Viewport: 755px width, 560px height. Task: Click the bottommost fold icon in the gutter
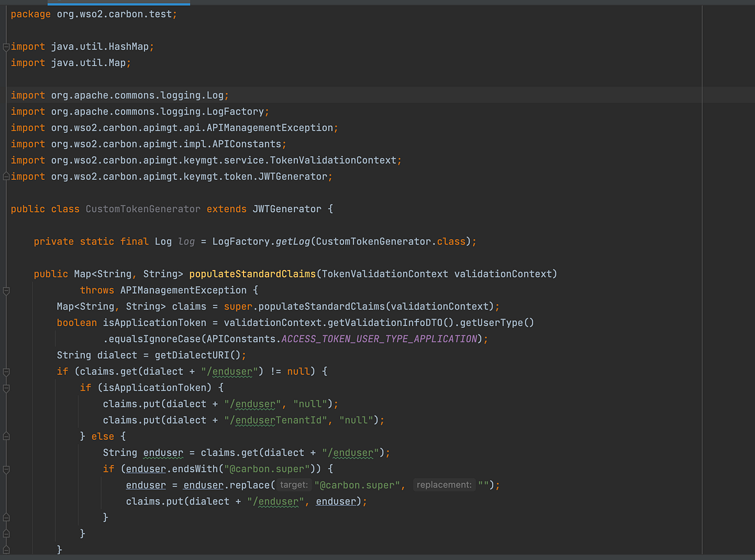click(x=5, y=549)
